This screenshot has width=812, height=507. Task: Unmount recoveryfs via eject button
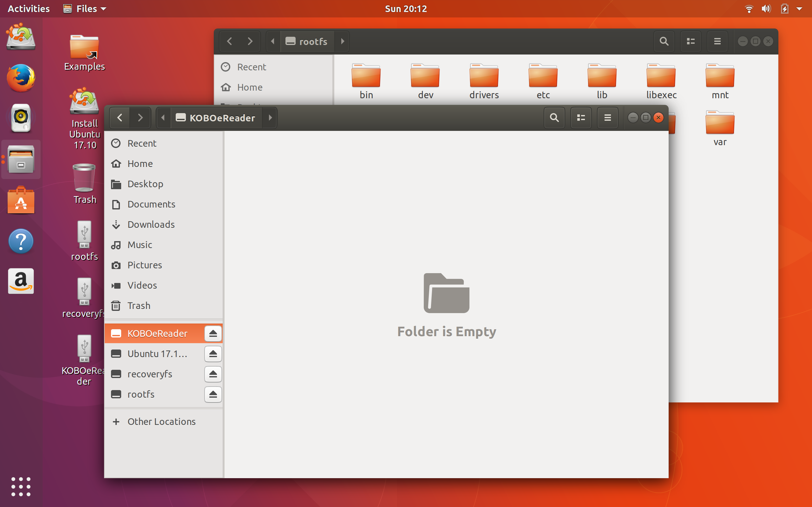[213, 374]
